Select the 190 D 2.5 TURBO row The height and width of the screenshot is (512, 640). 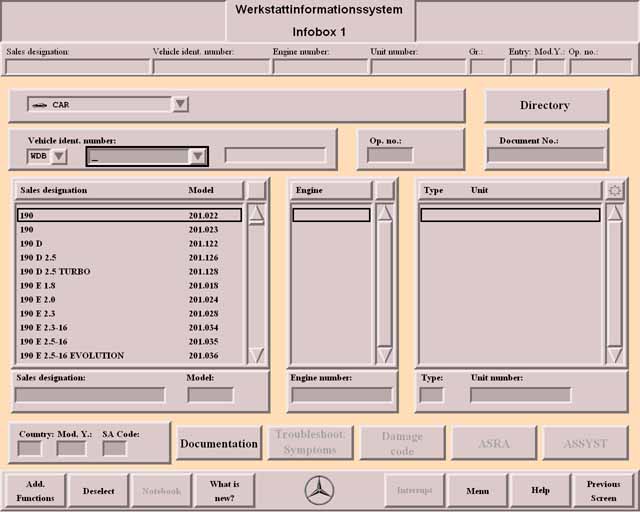click(x=129, y=272)
